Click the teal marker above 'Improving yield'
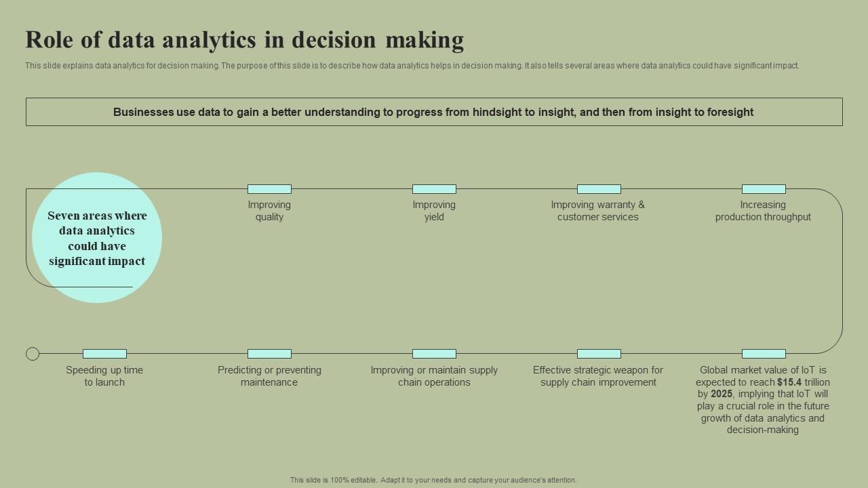Viewport: 868px width, 488px height. click(x=434, y=189)
